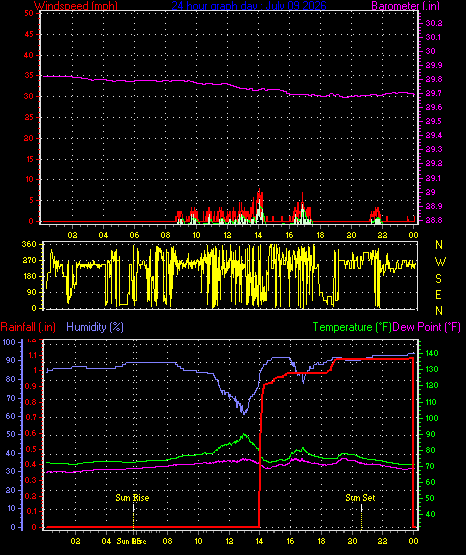The width and height of the screenshot is (466, 555).
Task: Select rainfall axis value "0.7"
Action: (31, 417)
